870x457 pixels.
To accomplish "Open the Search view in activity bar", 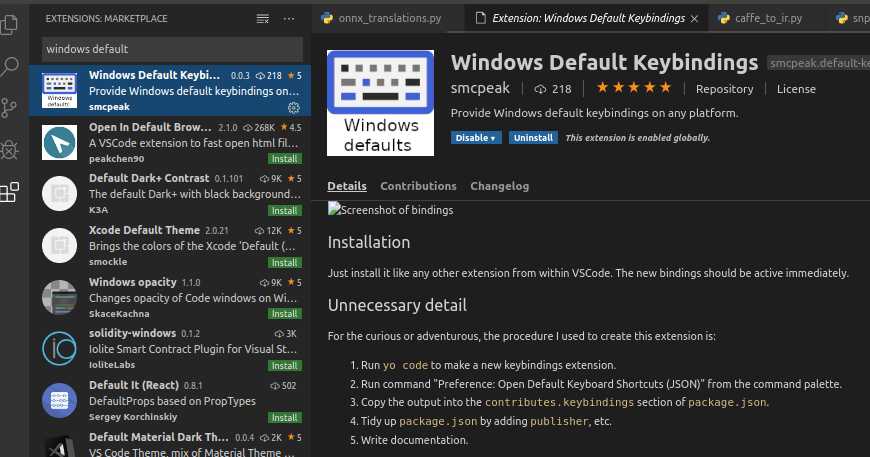I will coord(9,67).
